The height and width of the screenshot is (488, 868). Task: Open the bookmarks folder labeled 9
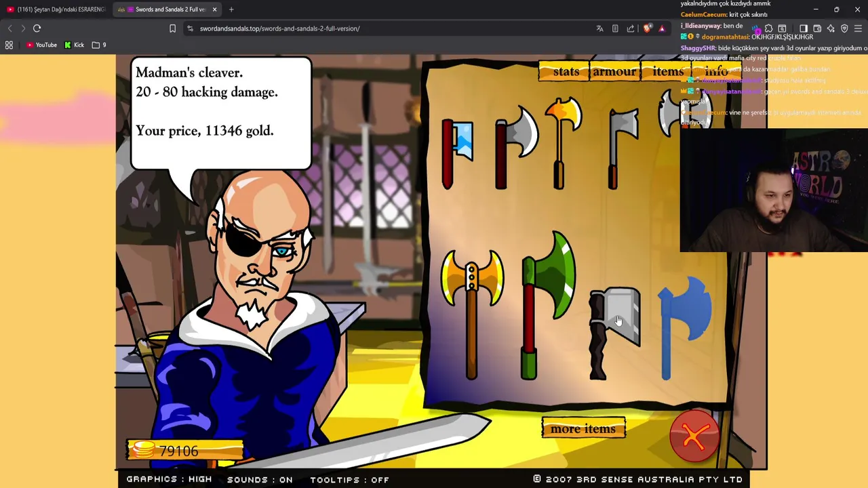point(99,45)
